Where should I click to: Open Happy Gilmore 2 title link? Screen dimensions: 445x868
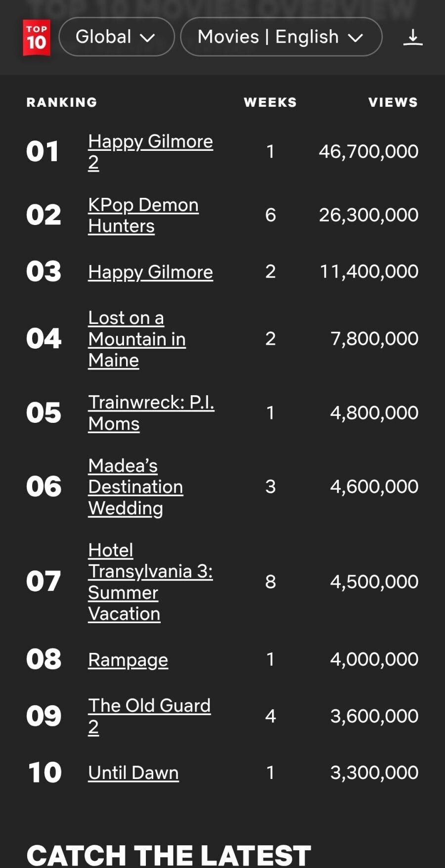tap(150, 142)
